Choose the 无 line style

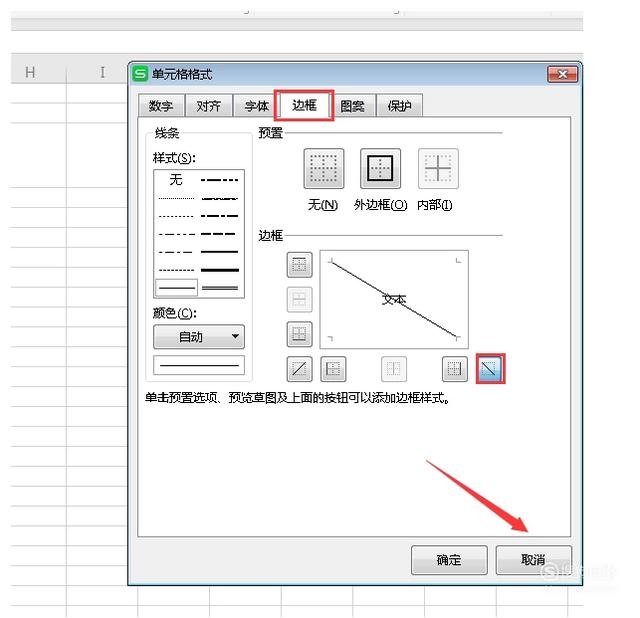coord(176,180)
